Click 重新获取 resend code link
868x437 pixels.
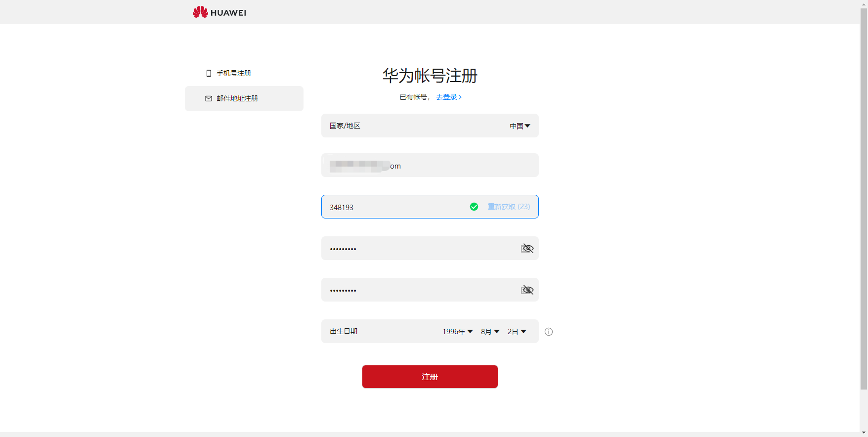point(509,207)
